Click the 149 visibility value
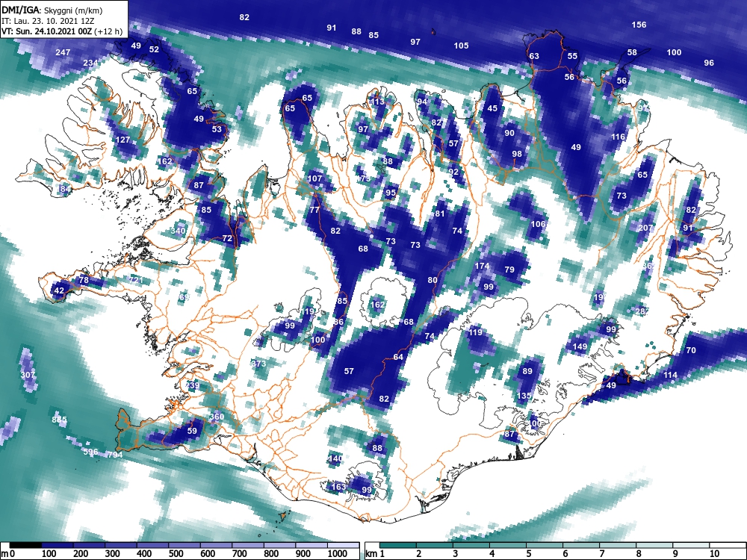 (x=580, y=346)
